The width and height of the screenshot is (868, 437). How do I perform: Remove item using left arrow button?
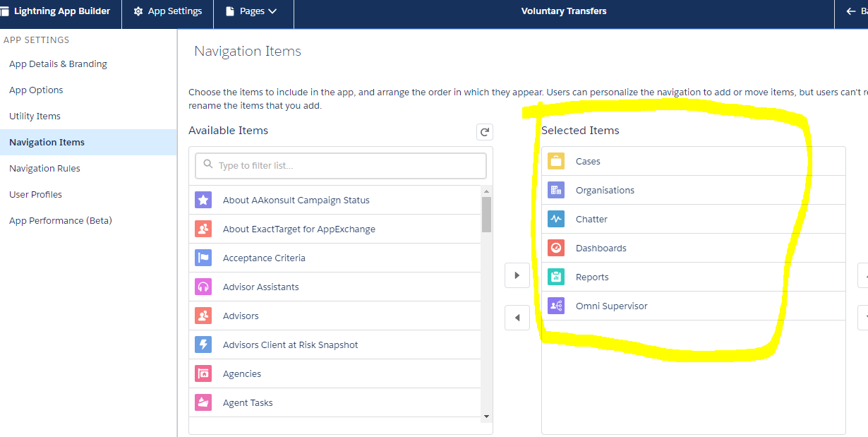coord(517,318)
